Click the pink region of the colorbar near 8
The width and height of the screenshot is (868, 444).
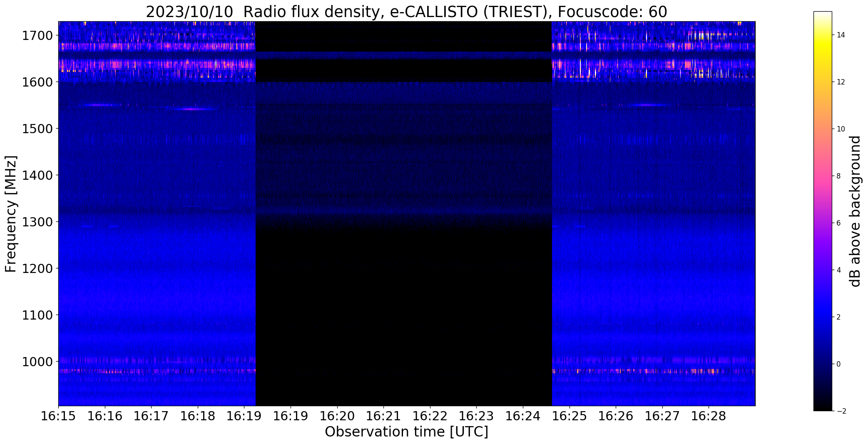(823, 176)
